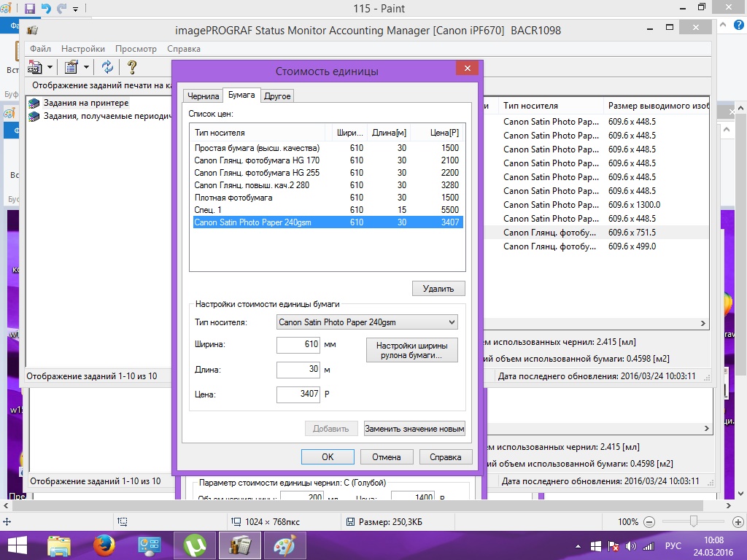
Task: Select the job row with size 609.6 x 751.5
Action: [595, 233]
